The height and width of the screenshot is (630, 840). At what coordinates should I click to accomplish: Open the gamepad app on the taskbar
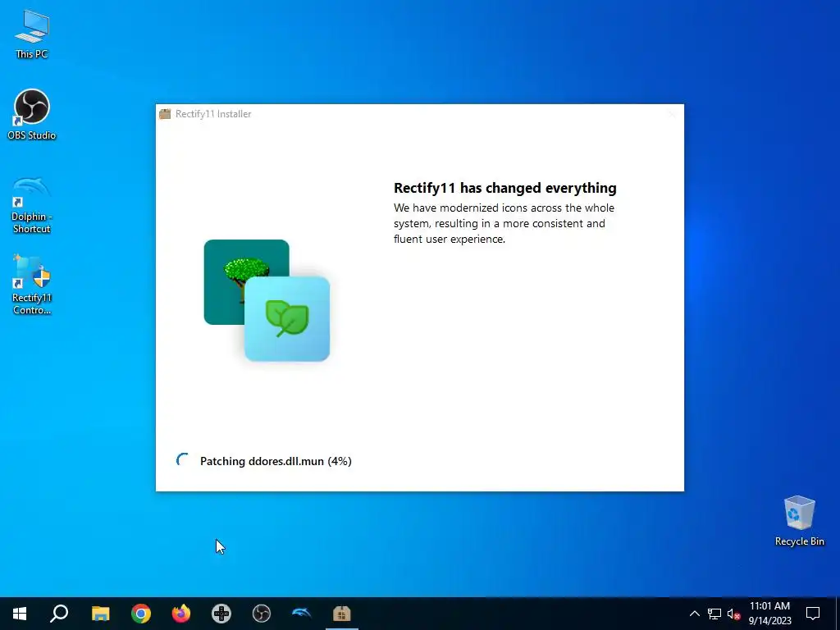pyautogui.click(x=221, y=614)
